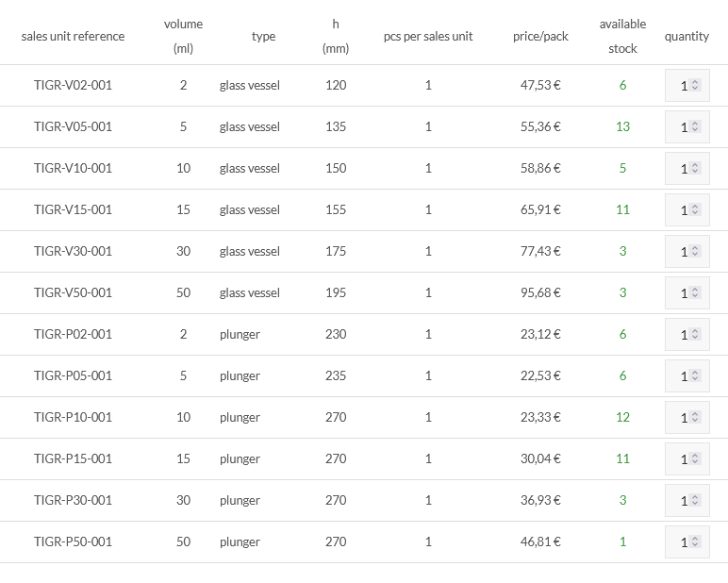This screenshot has width=728, height=583.
Task: Click the 95,68 € price cell
Action: 540,293
